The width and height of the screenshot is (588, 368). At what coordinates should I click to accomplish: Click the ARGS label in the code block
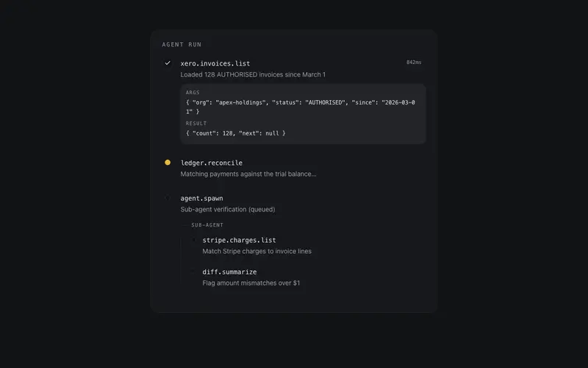(x=193, y=93)
